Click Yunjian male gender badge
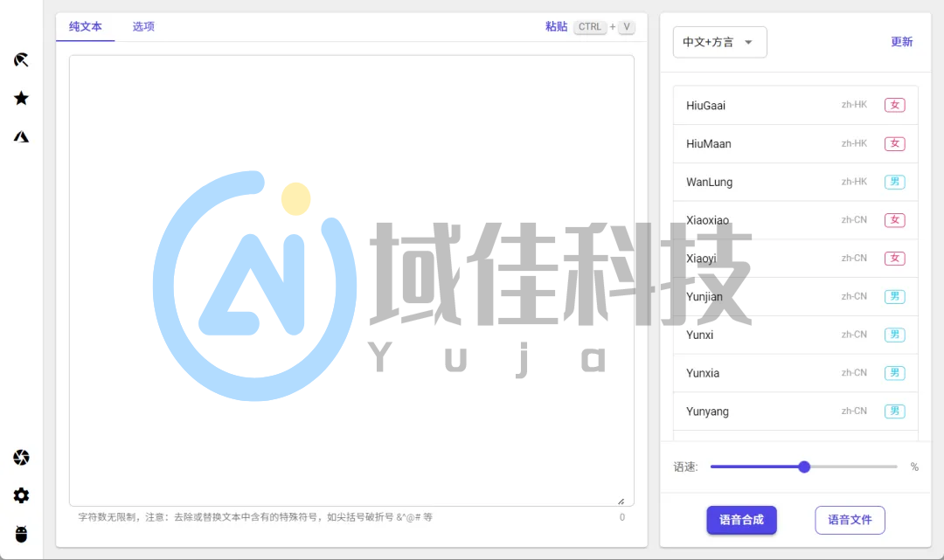Image resolution: width=944 pixels, height=560 pixels. pyautogui.click(x=895, y=296)
